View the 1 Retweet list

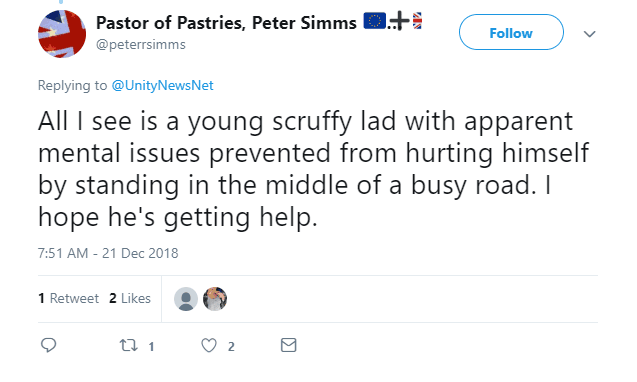[x=68, y=298]
